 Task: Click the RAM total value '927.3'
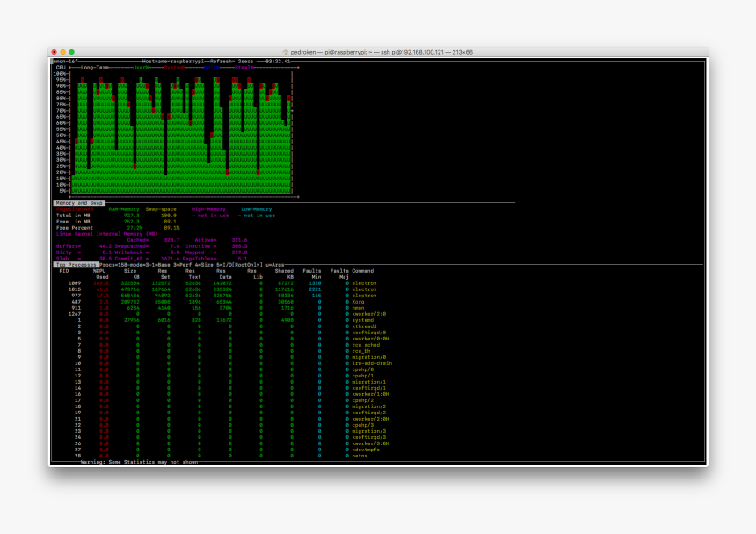point(131,216)
